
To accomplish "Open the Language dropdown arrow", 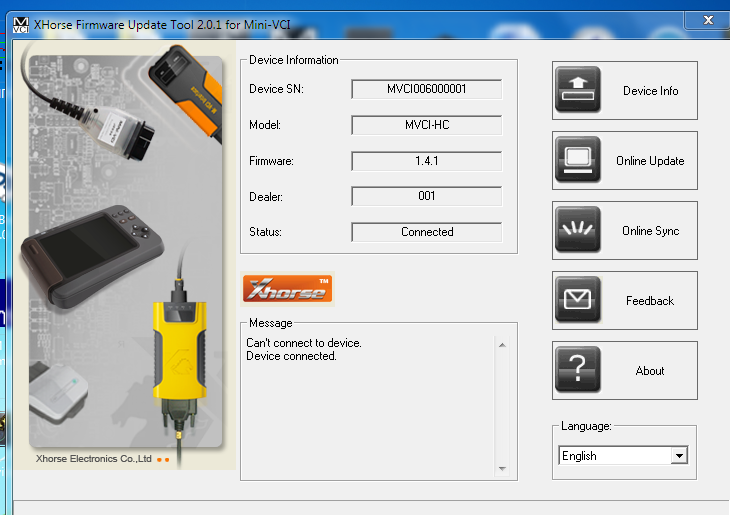I will 679,456.
